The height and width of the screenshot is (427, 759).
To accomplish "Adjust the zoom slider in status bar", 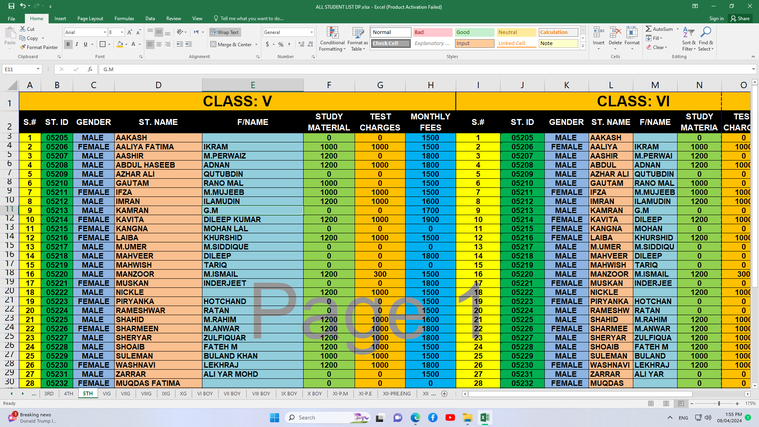I will click(719, 403).
